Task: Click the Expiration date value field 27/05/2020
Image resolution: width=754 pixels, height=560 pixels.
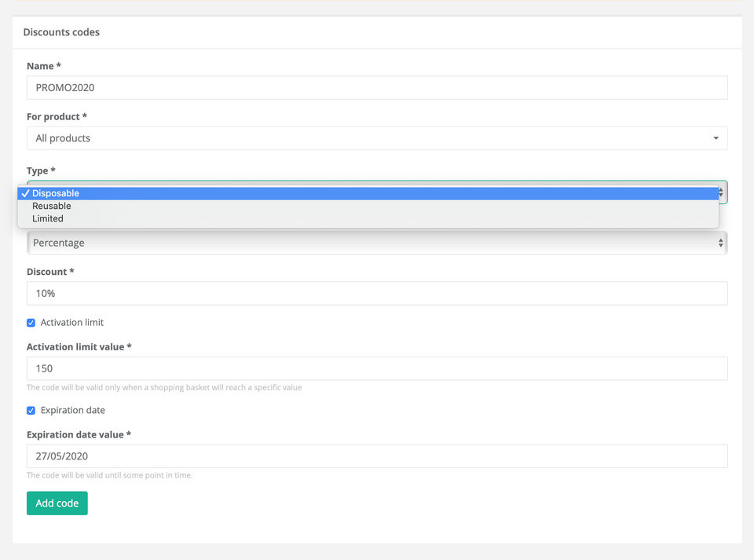Action: click(x=377, y=456)
